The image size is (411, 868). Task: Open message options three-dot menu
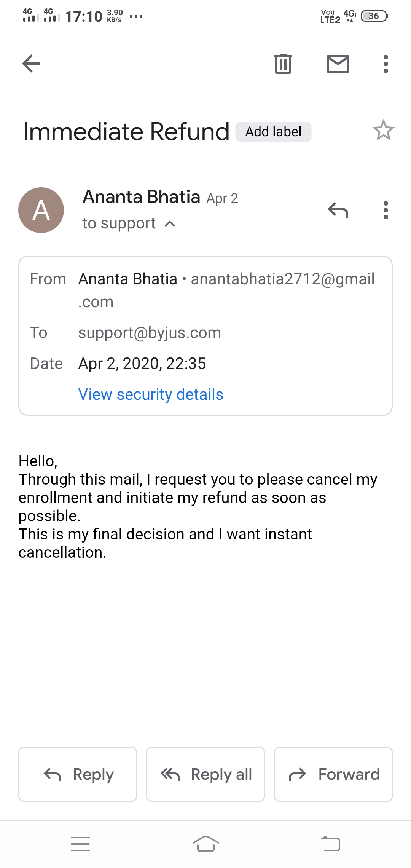pyautogui.click(x=386, y=210)
